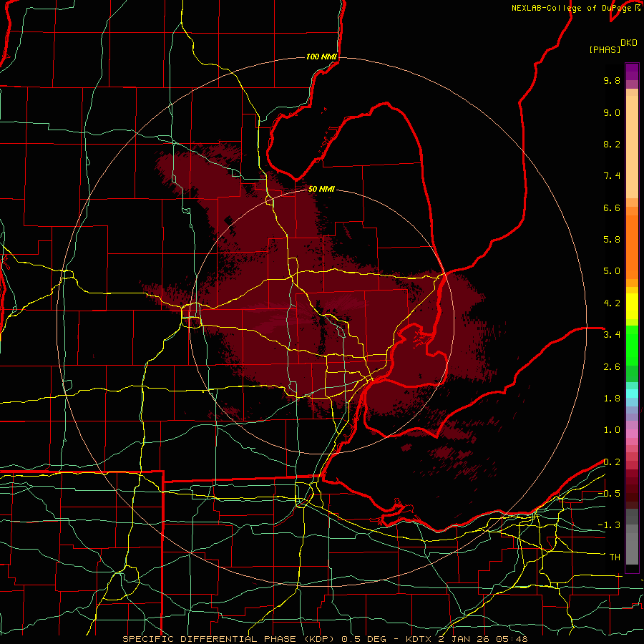Select the 50 NMI range ring label

click(x=321, y=189)
